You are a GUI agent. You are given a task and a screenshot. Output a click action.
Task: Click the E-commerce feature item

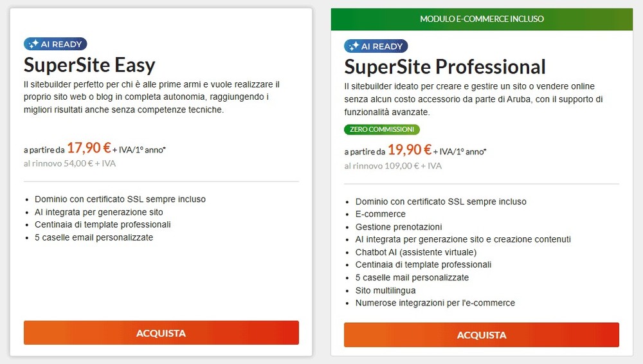380,214
